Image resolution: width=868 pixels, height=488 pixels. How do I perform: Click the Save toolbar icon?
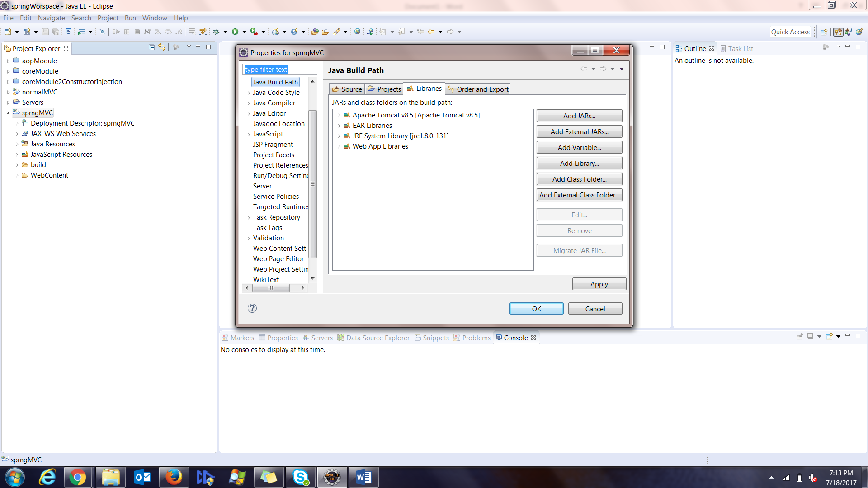pyautogui.click(x=45, y=32)
